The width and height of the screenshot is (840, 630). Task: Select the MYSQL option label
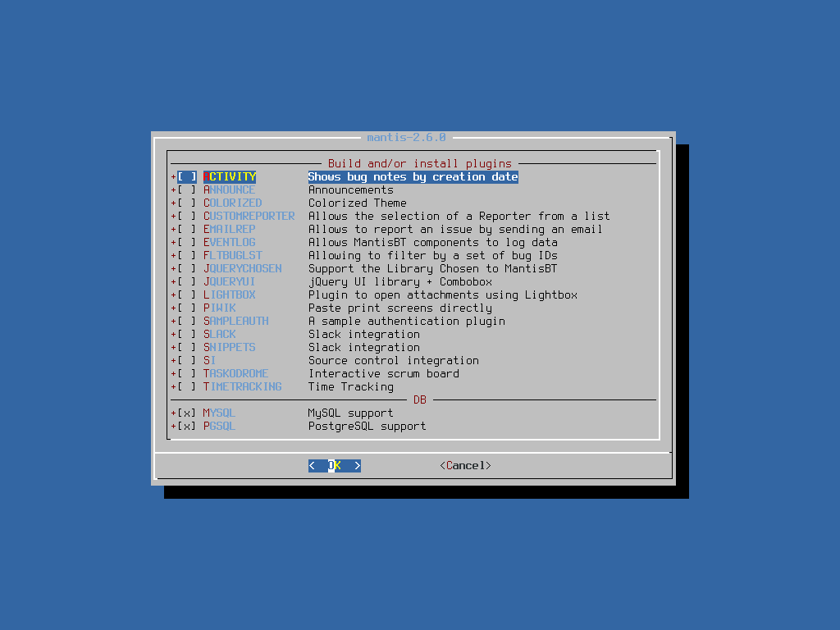click(220, 413)
